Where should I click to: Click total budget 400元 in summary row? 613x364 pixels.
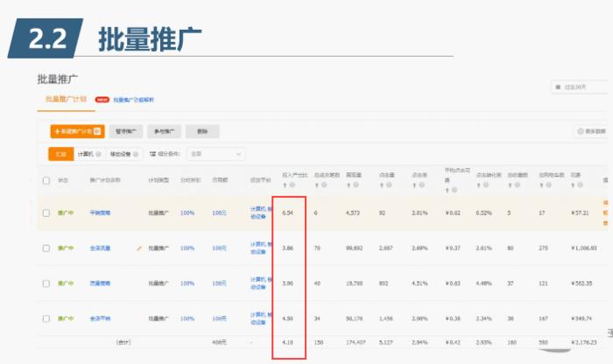[219, 342]
